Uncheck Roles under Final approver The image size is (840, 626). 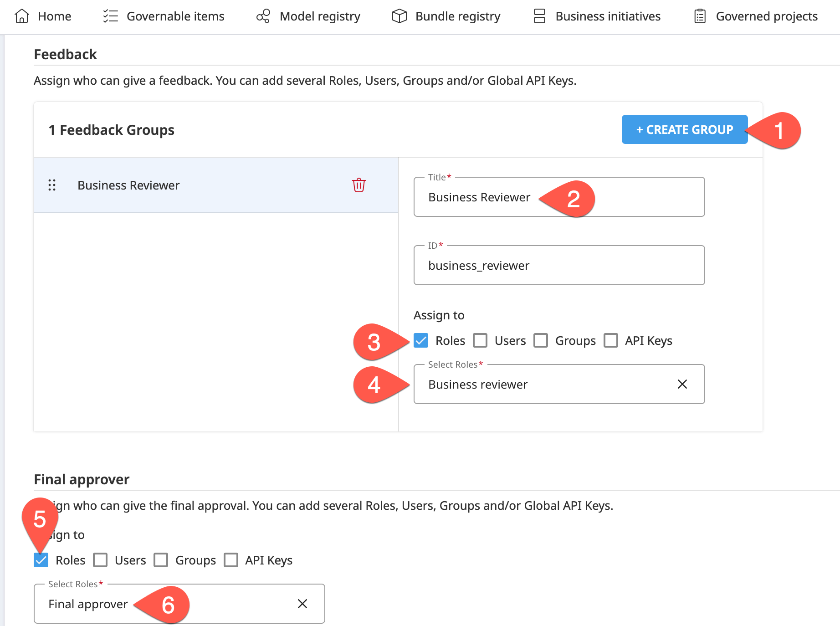pyautogui.click(x=41, y=560)
